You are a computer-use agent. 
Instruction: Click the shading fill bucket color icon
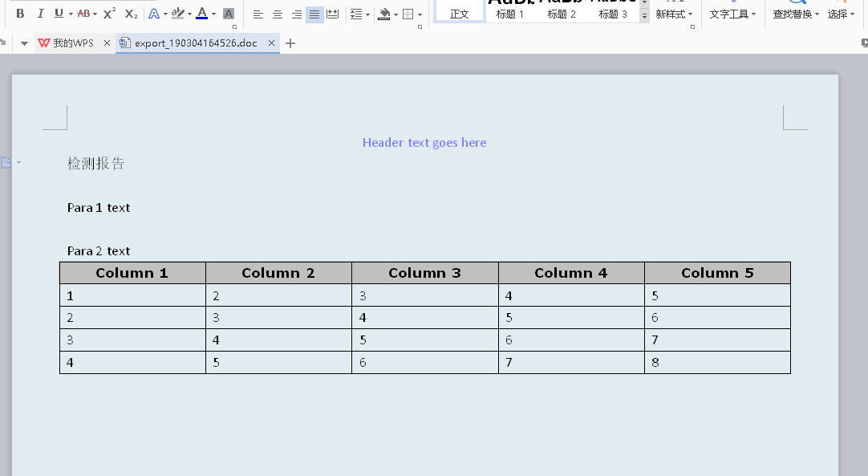[x=384, y=15]
